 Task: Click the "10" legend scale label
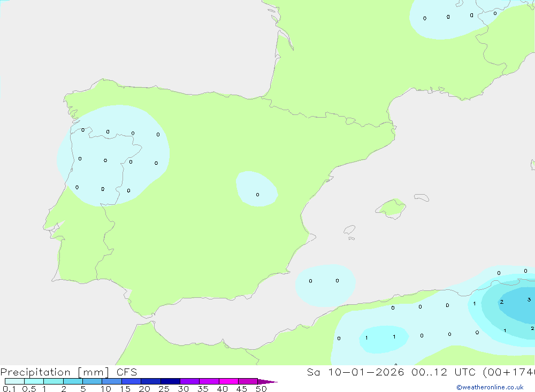point(106,389)
